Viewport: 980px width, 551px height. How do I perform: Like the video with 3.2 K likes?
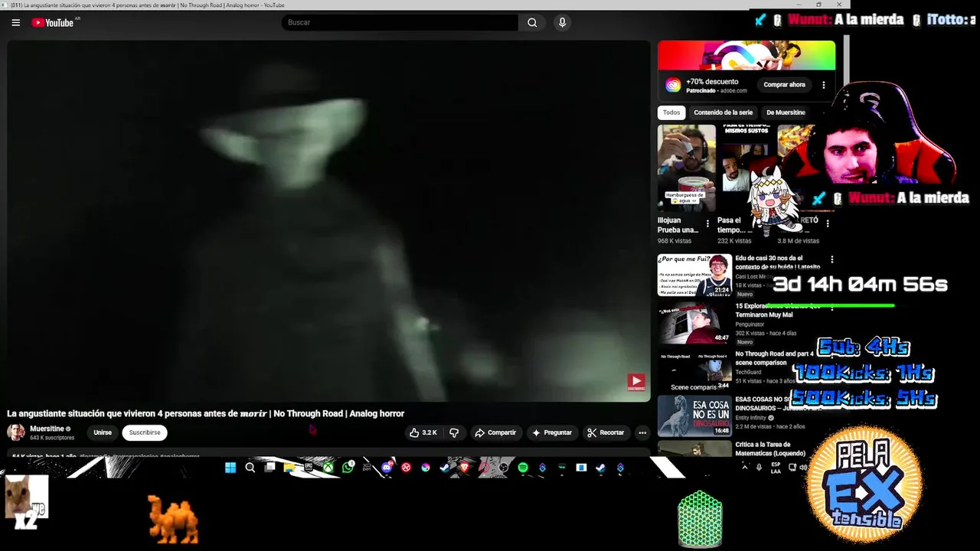pos(423,432)
